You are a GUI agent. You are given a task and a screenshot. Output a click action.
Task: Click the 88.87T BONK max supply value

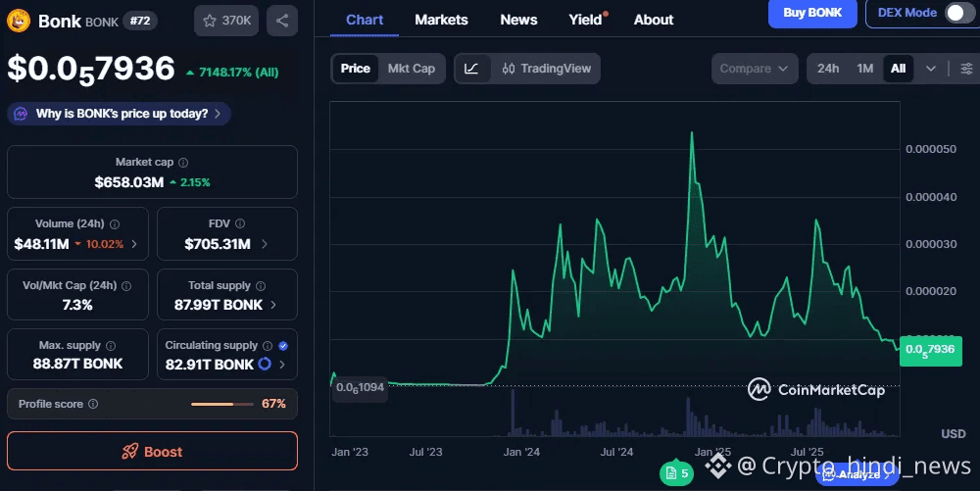point(77,364)
